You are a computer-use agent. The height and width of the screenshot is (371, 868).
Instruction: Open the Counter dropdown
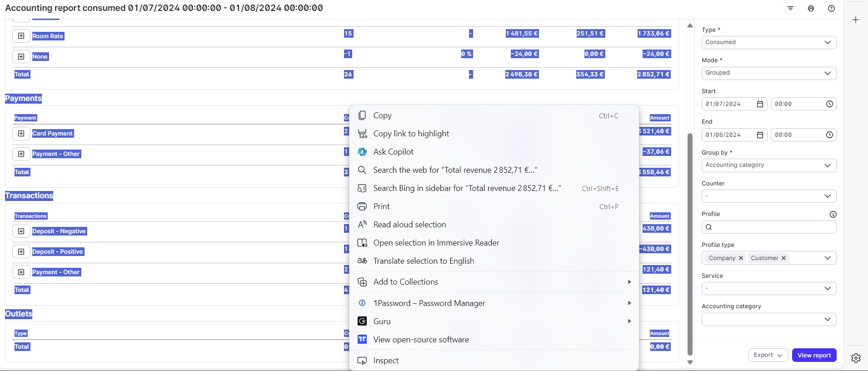click(x=769, y=196)
